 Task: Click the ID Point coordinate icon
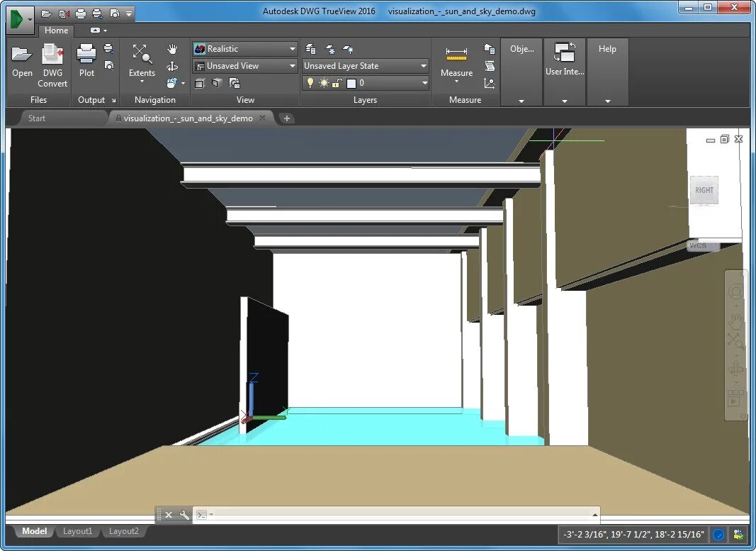[490, 84]
